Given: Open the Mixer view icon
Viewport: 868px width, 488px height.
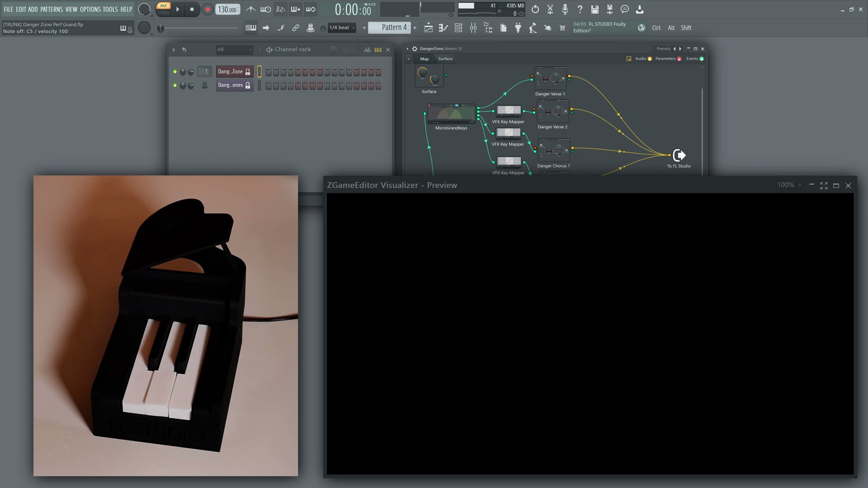Looking at the screenshot, I should tap(473, 28).
